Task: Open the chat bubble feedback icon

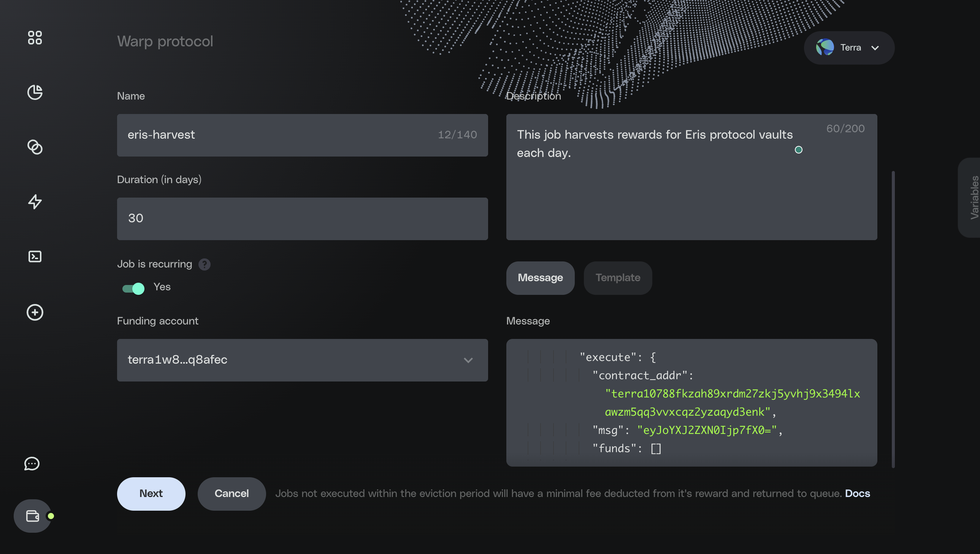Action: coord(32,464)
